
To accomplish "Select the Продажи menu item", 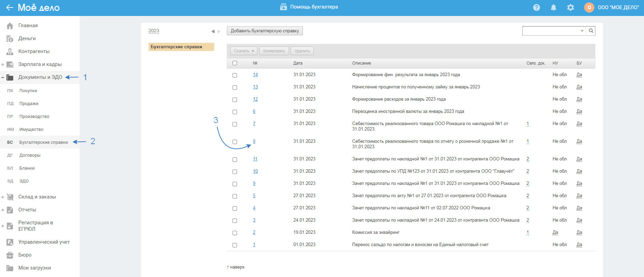I will [29, 104].
